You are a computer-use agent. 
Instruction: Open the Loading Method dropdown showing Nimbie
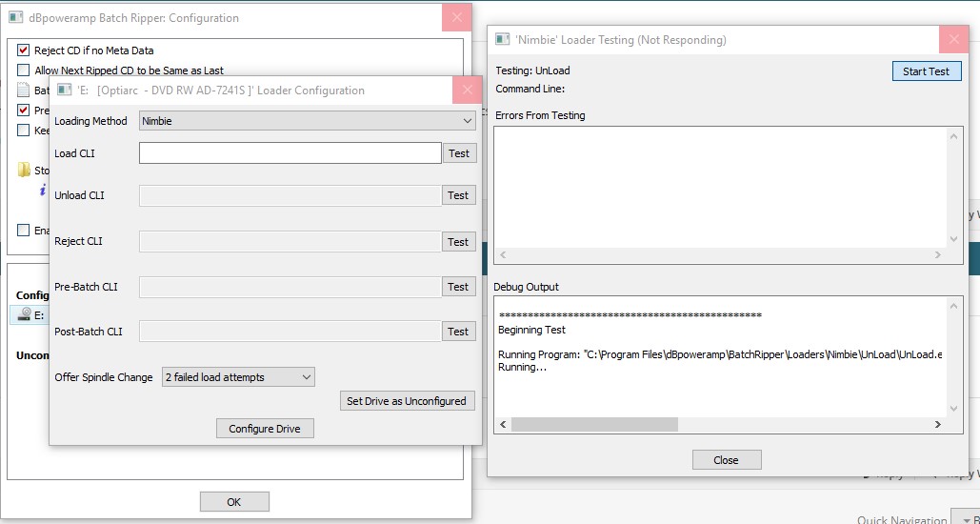pos(307,121)
